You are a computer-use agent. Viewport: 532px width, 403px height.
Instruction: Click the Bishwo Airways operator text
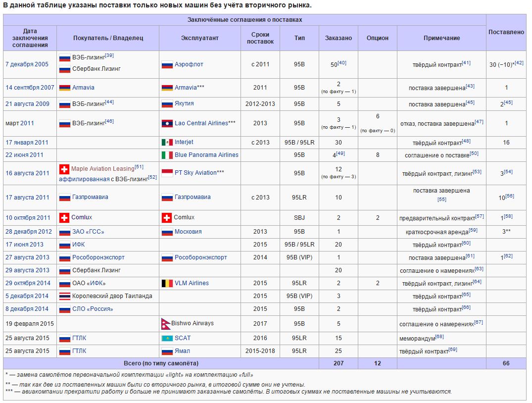point(193,323)
